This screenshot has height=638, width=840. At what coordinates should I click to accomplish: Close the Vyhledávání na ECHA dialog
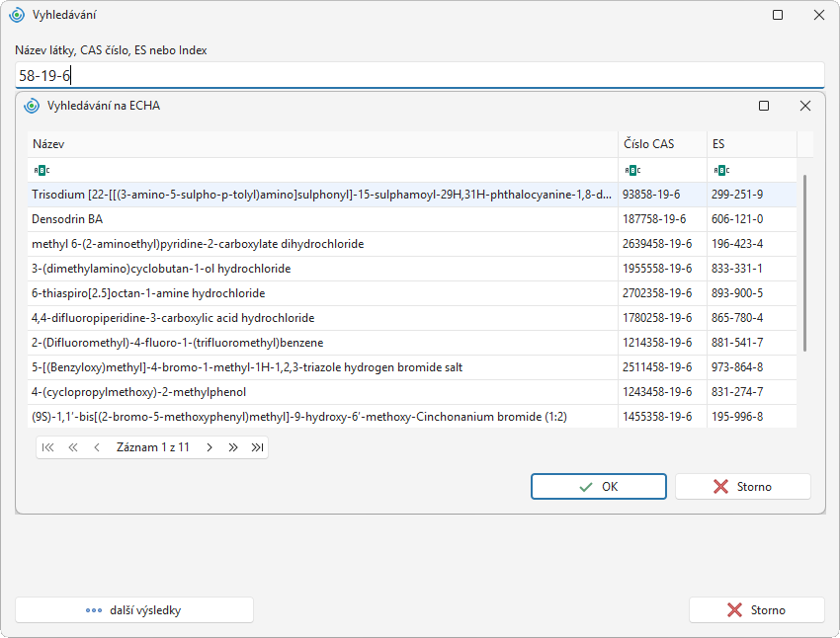pyautogui.click(x=805, y=106)
